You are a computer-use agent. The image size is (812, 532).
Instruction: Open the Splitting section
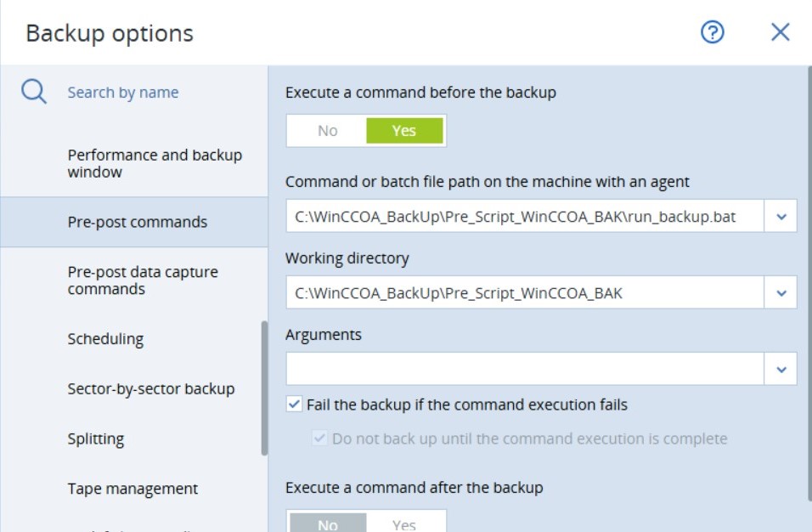tap(96, 439)
